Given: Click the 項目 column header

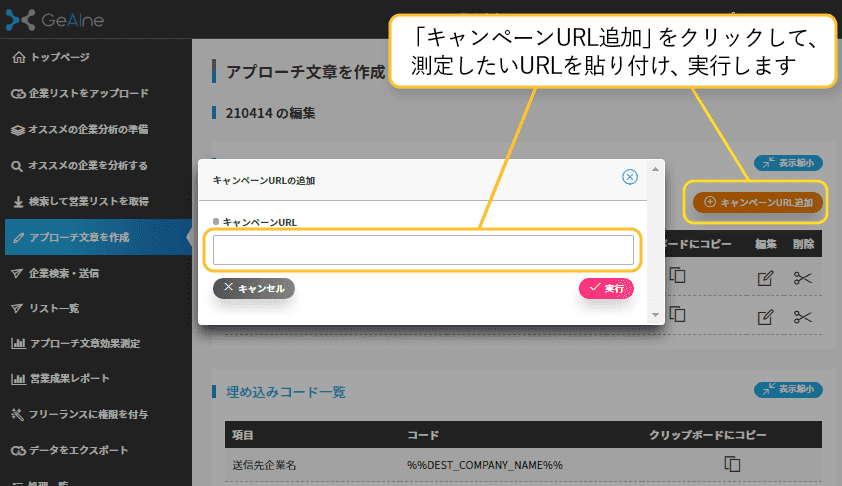Looking at the screenshot, I should pyautogui.click(x=243, y=435).
